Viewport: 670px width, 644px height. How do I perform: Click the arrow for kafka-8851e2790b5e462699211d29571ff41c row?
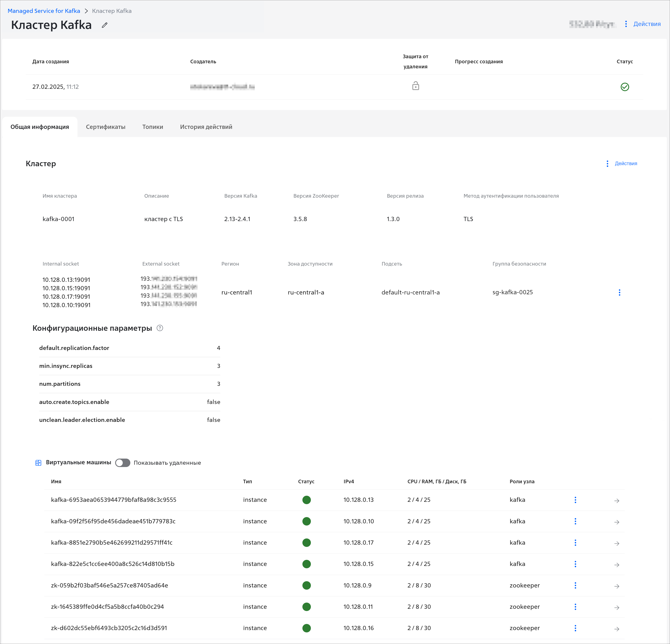tap(616, 543)
